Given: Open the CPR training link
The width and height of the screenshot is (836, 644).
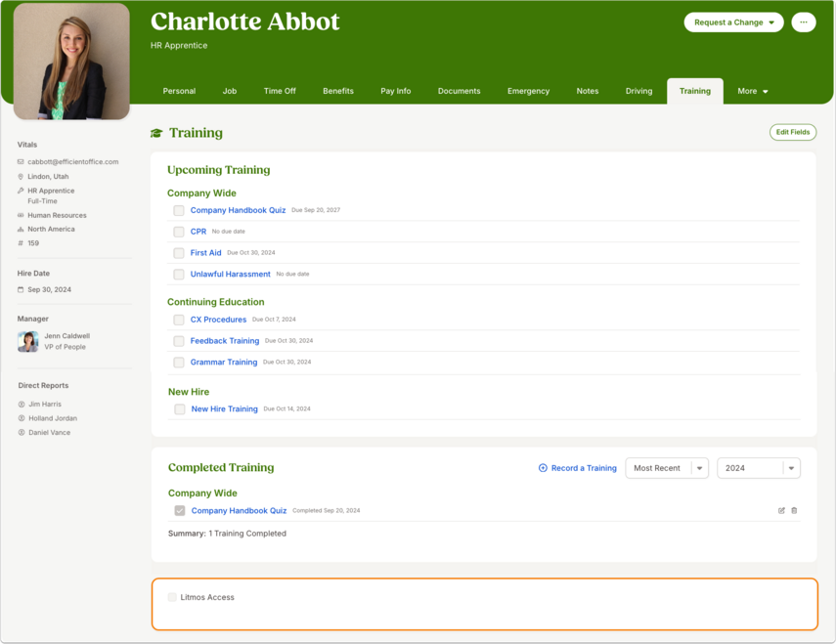Looking at the screenshot, I should pyautogui.click(x=198, y=232).
